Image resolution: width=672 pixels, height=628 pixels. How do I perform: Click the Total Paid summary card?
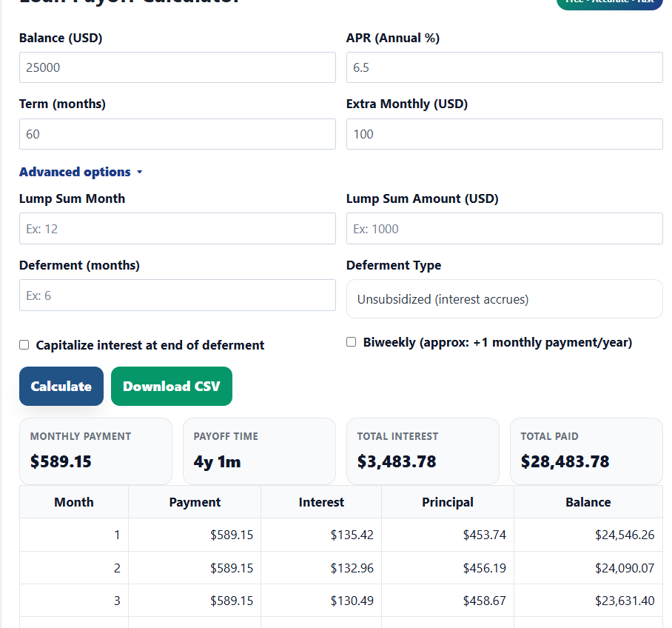586,451
